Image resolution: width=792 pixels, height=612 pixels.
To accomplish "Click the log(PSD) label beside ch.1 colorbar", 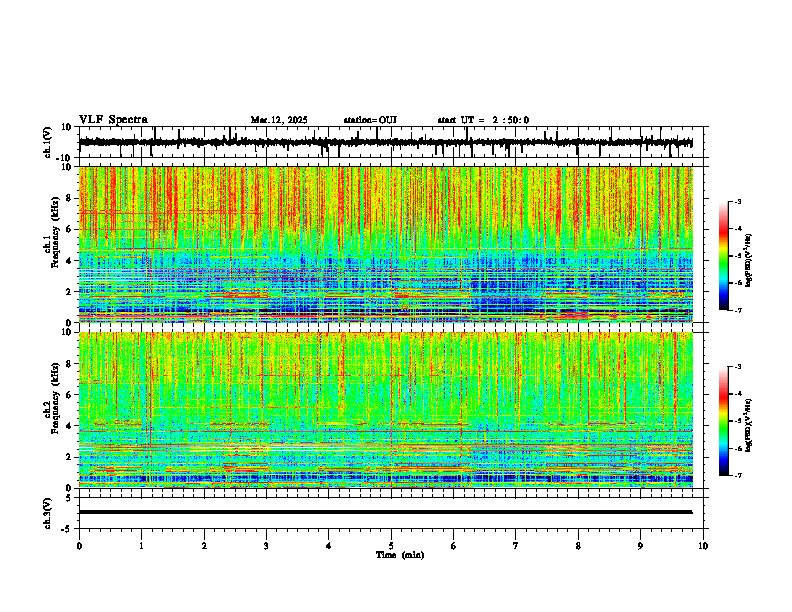I will tap(748, 260).
